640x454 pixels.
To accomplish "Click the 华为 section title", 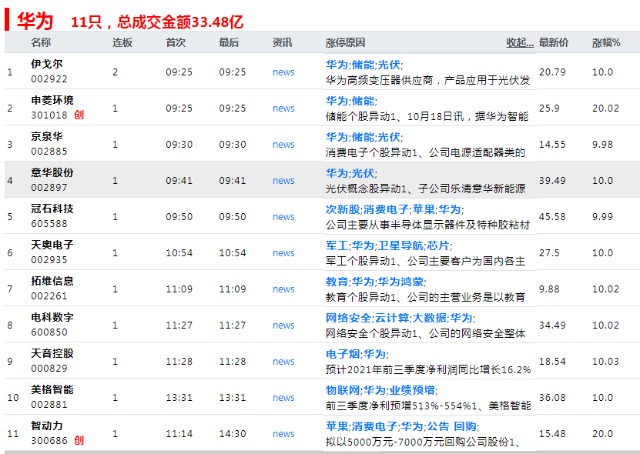I will point(35,21).
